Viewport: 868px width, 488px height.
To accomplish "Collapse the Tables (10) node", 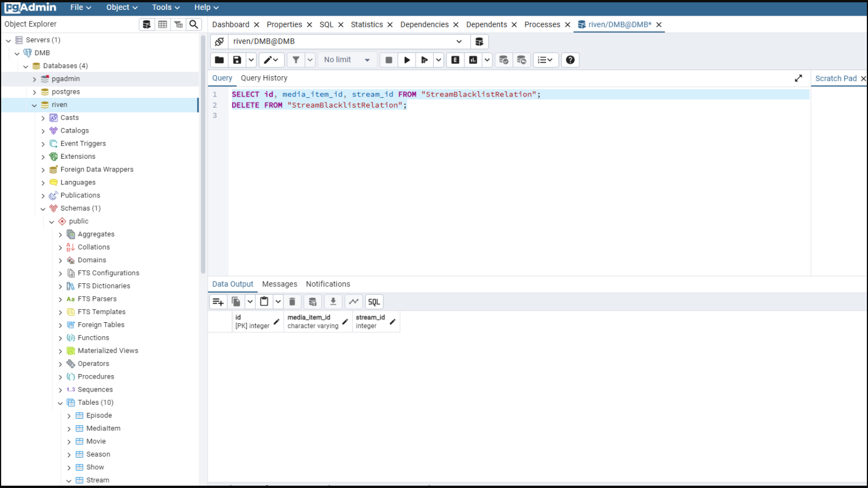I will pos(60,403).
